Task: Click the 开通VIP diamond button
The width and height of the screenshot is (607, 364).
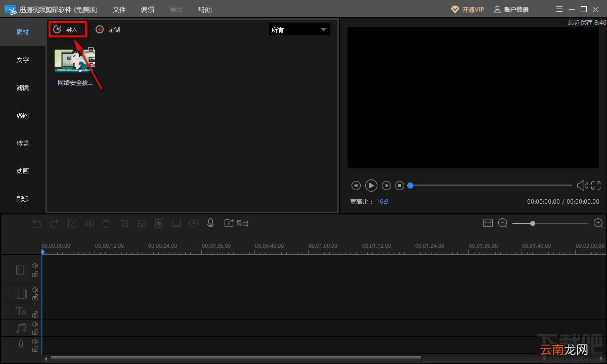Action: click(467, 9)
